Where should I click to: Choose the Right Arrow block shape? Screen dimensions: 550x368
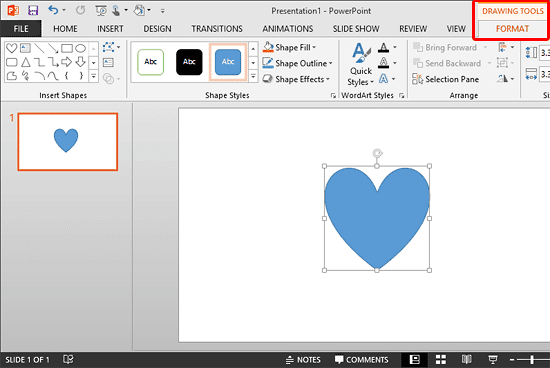(x=67, y=62)
